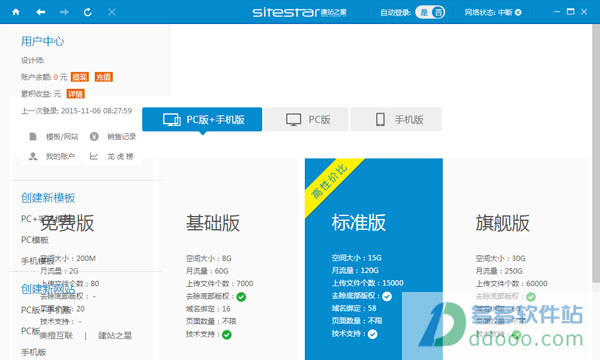This screenshot has width=600, height=360.
Task: Toggle the 自动登录 switch
Action: pos(430,13)
